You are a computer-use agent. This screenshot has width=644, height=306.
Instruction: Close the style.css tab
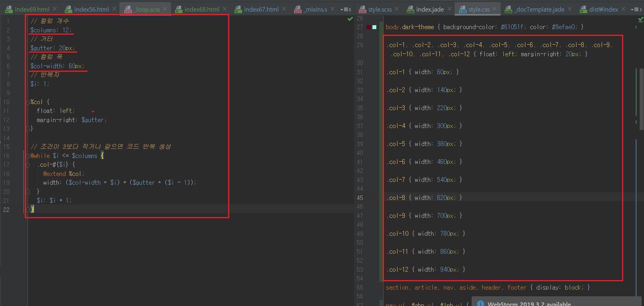pos(495,9)
